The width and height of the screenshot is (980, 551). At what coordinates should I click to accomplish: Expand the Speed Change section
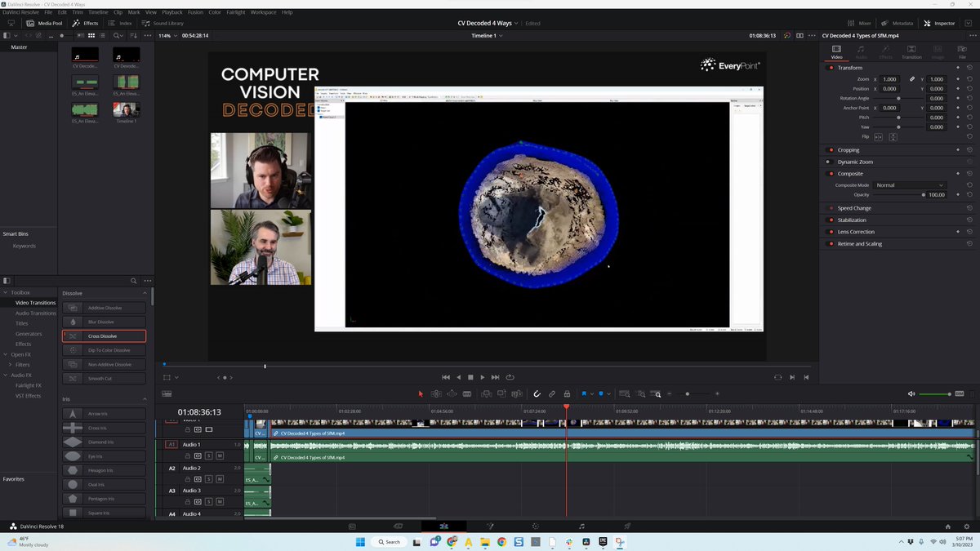pyautogui.click(x=854, y=208)
